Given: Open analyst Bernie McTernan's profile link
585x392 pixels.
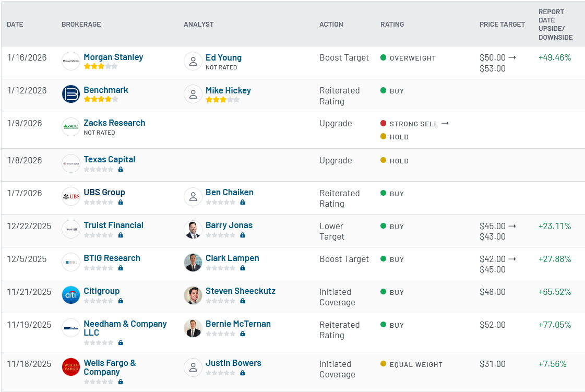Looking at the screenshot, I should pyautogui.click(x=238, y=324).
